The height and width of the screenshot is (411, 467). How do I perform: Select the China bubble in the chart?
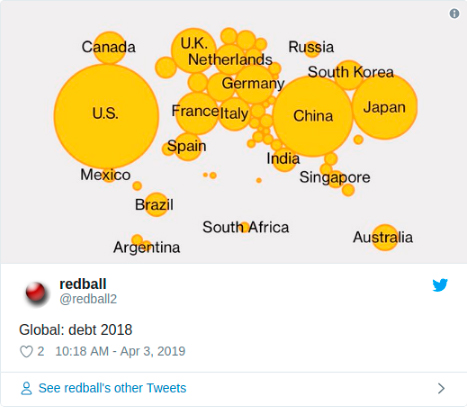(313, 116)
